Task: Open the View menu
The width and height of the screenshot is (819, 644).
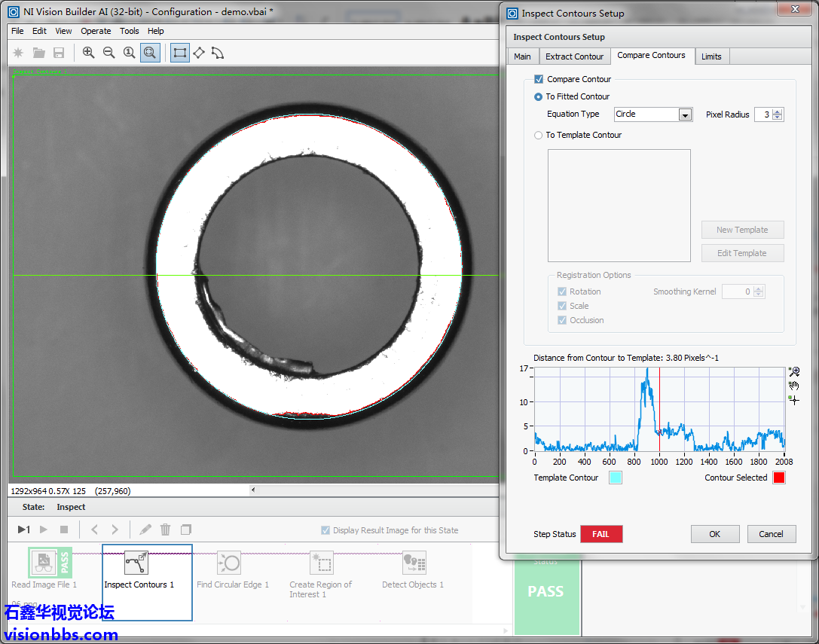Action: tap(63, 31)
